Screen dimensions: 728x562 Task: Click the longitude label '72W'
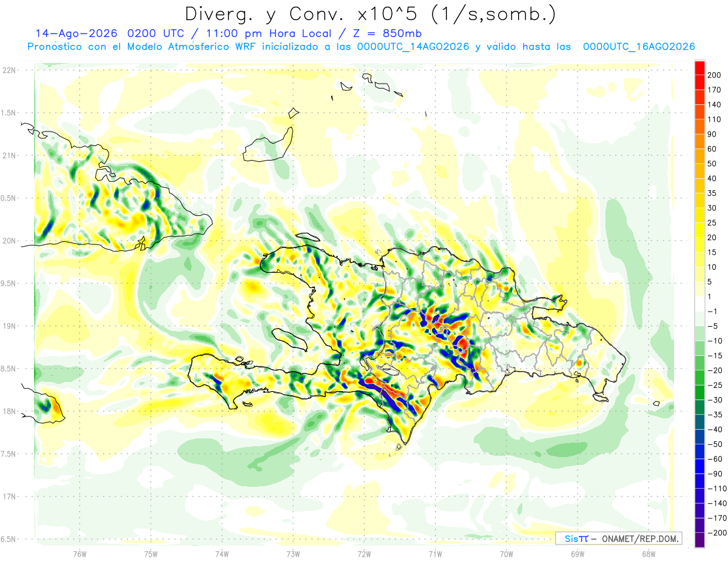pos(364,554)
